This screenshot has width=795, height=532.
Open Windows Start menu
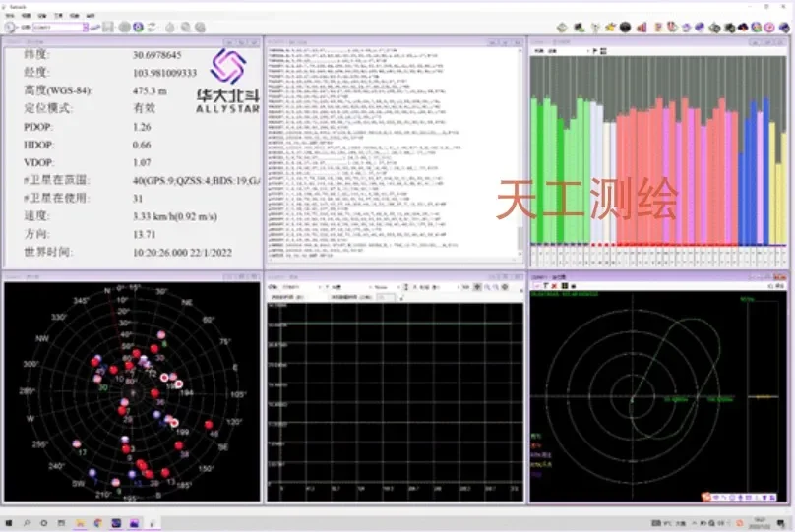[9, 523]
